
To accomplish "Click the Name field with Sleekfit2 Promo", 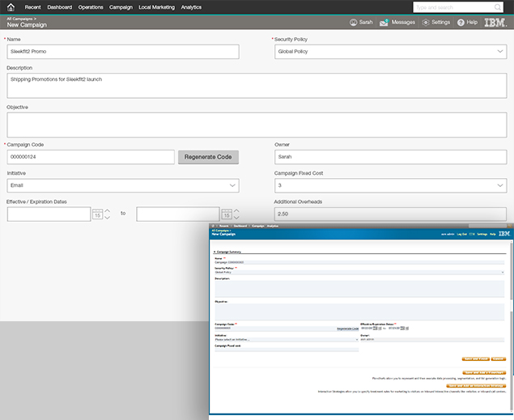I will point(123,52).
